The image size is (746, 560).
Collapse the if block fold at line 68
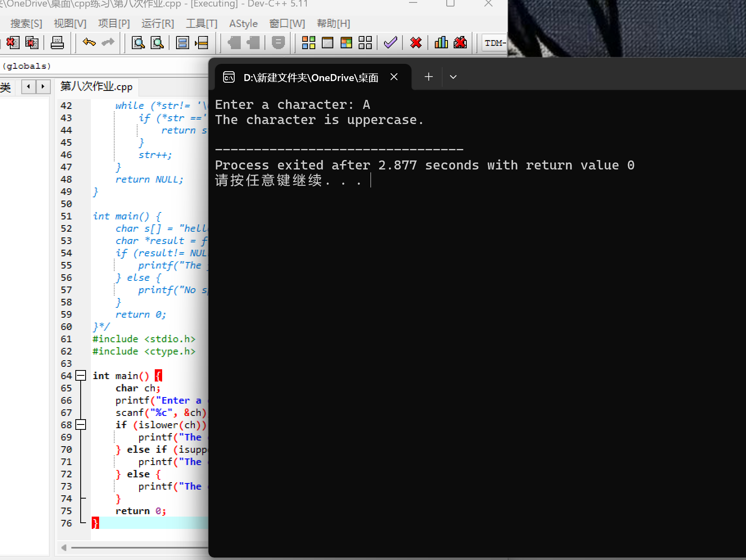click(81, 425)
